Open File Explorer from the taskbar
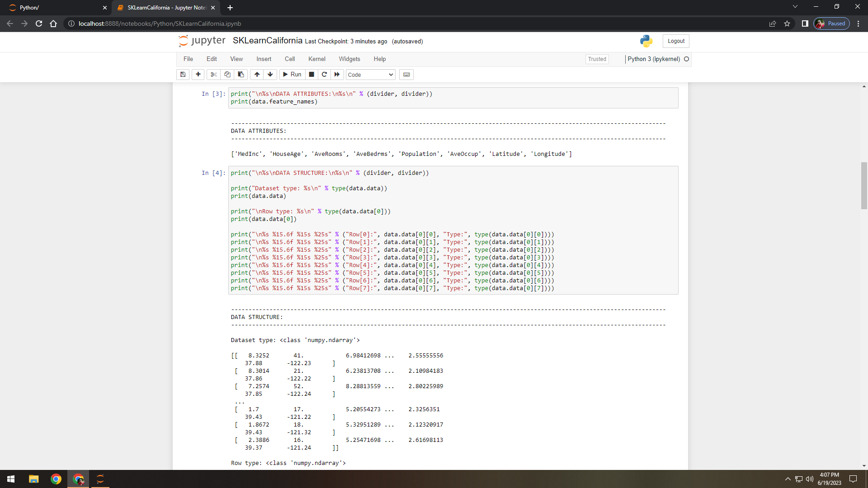 (34, 479)
